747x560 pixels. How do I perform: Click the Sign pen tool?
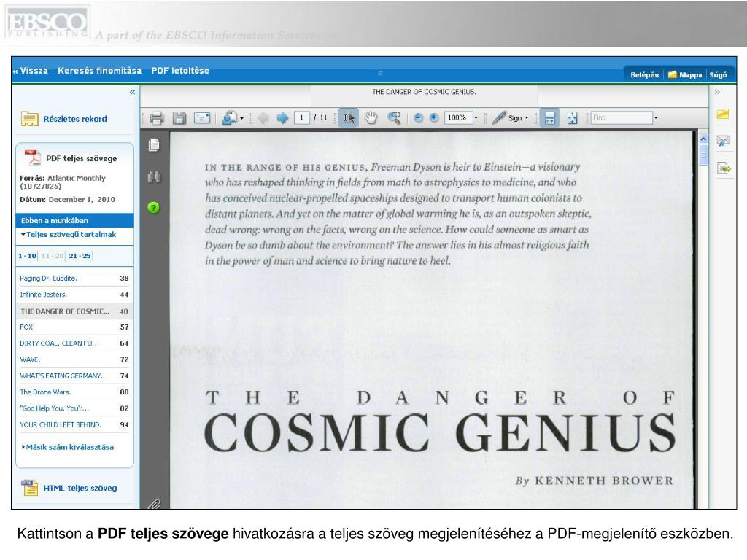click(x=508, y=117)
